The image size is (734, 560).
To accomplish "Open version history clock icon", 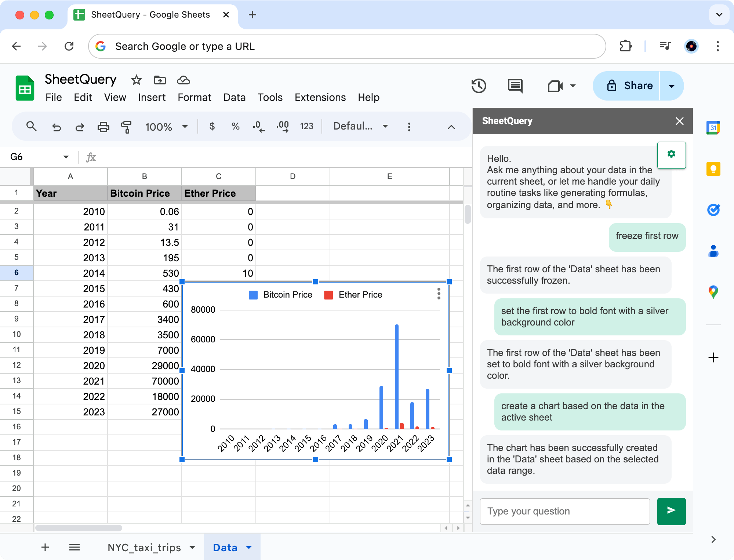I will (x=479, y=86).
